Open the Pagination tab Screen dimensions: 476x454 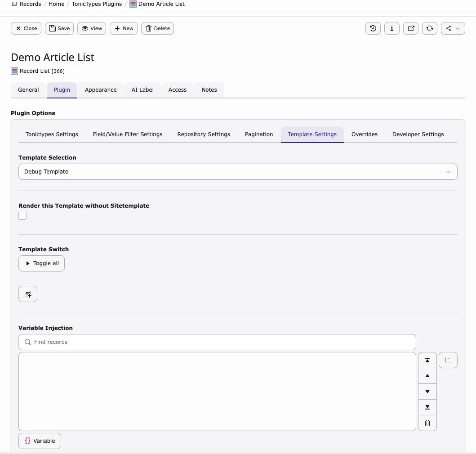pyautogui.click(x=259, y=134)
